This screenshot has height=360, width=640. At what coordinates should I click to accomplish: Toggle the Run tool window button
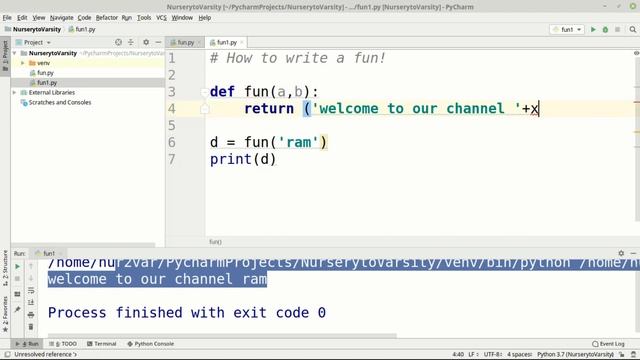tap(27, 344)
